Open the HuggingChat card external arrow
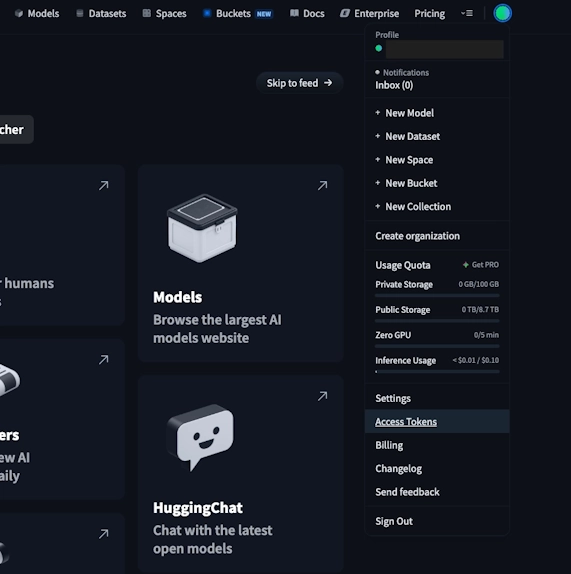Screen dimensions: 571x574 (322, 396)
